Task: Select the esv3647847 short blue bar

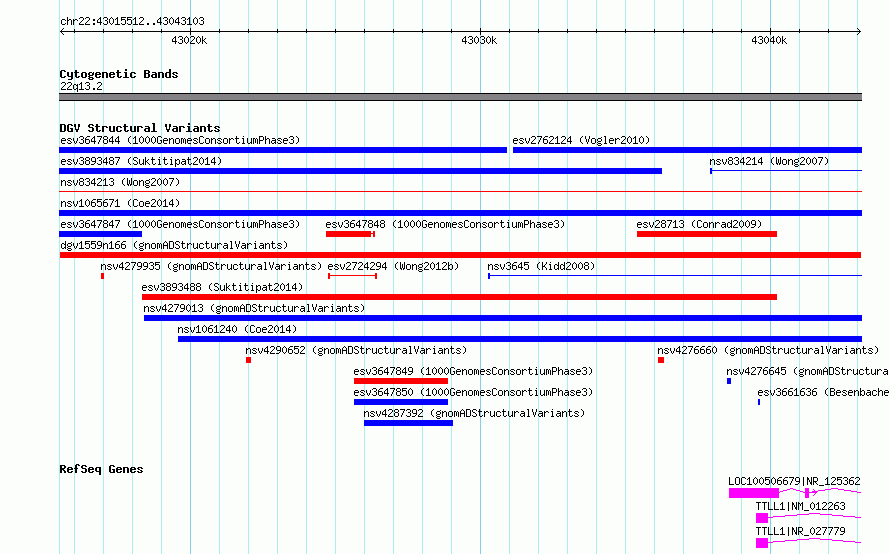Action: click(x=100, y=234)
